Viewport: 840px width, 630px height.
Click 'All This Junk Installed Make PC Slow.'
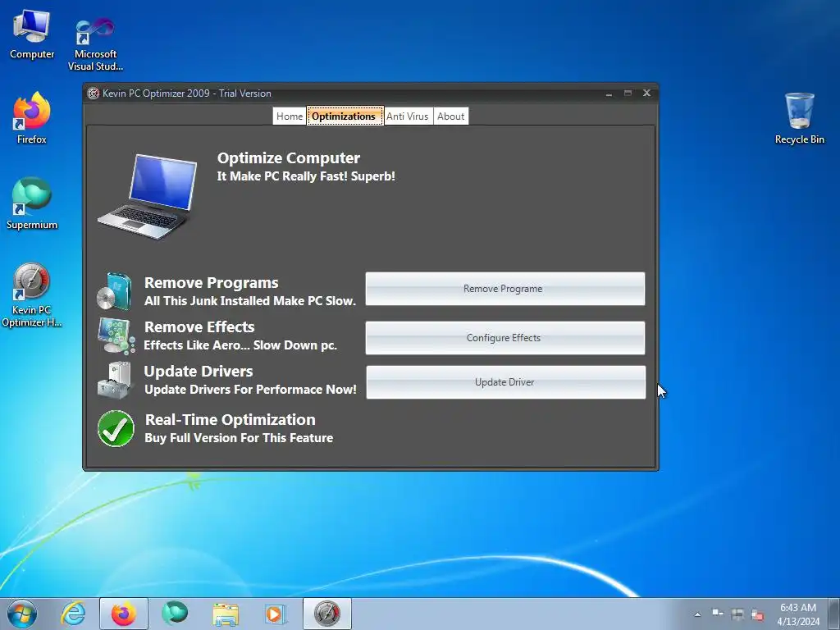(x=250, y=301)
